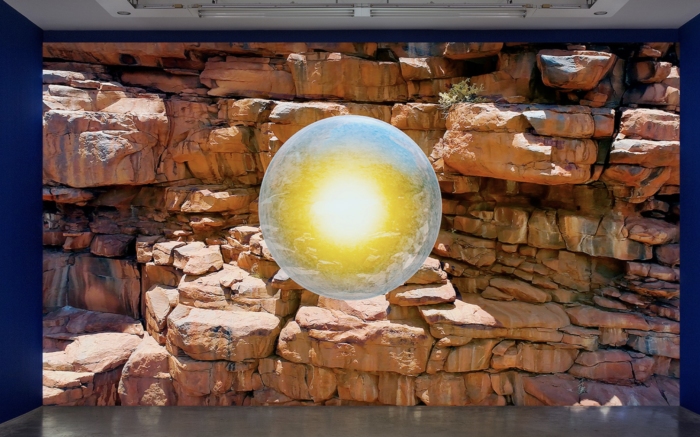Image resolution: width=700 pixels, height=437 pixels.
Task: Click the right dark blue wall panel
Action: tap(688, 220)
